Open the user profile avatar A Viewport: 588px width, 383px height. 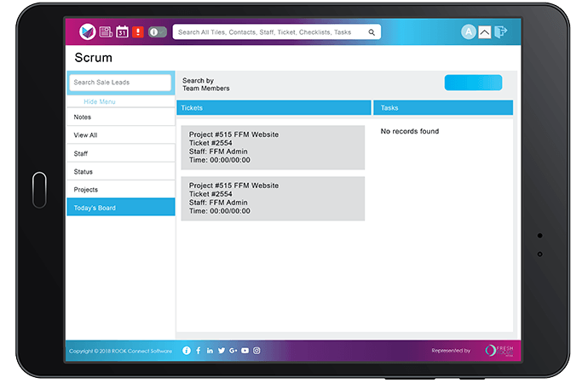pos(468,32)
